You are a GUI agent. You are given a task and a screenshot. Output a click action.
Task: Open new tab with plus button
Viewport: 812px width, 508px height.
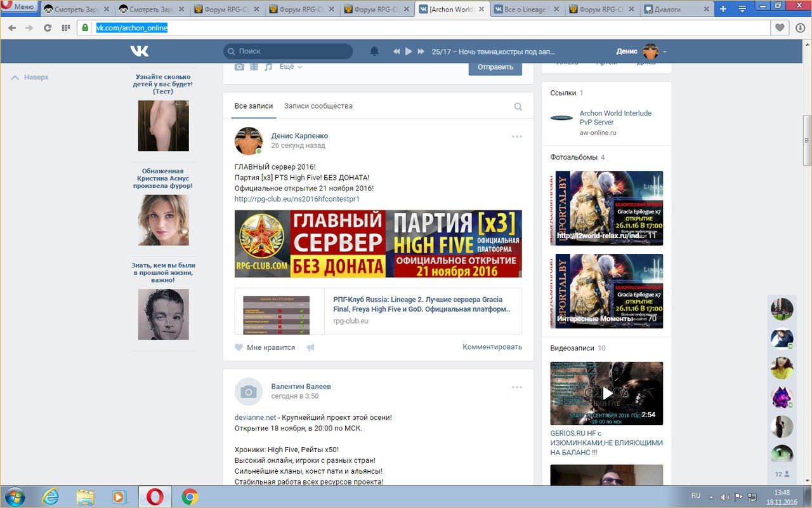click(723, 10)
